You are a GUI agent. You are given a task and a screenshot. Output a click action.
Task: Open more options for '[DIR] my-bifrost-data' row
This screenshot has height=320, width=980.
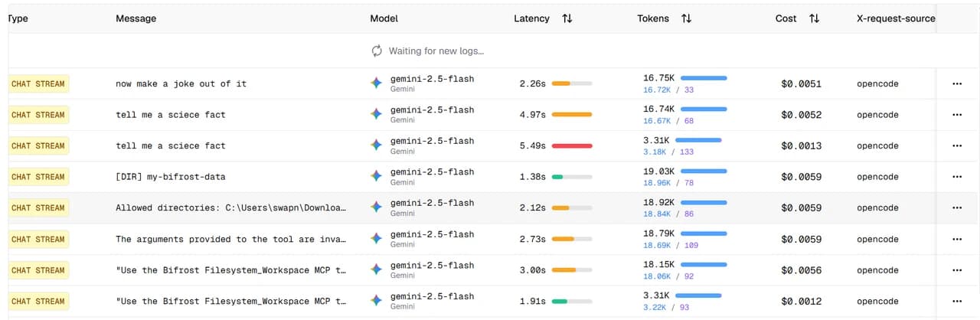point(957,177)
